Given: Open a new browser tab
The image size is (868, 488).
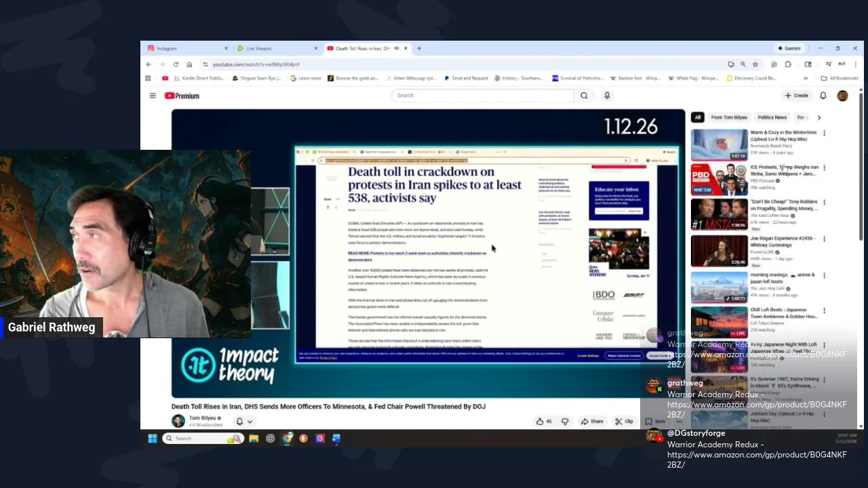Looking at the screenshot, I should [x=419, y=49].
